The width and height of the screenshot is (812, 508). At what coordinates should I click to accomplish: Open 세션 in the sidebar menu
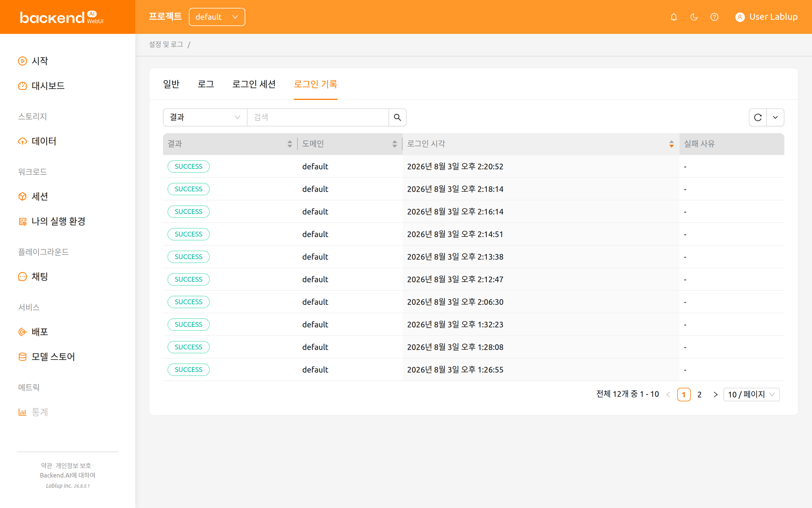click(40, 196)
